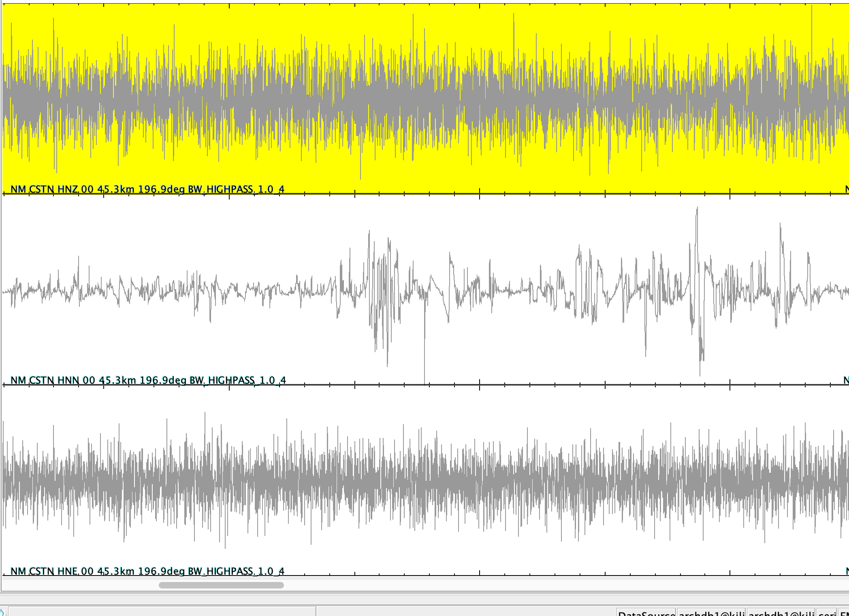
Task: Click the seri status bar field
Action: [827, 613]
